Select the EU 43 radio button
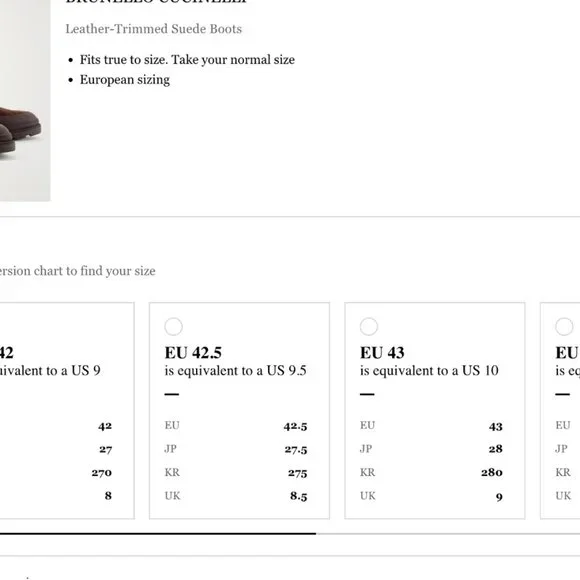This screenshot has width=580, height=580. (x=369, y=327)
